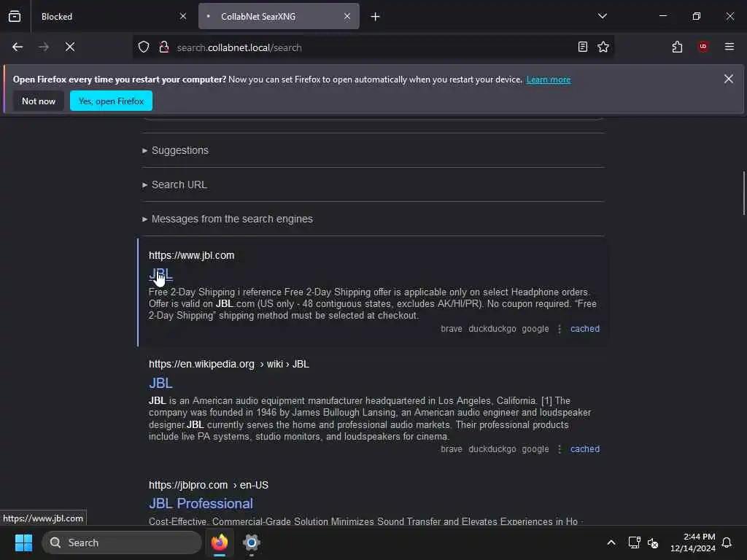
Task: Stop loading the current page
Action: click(x=70, y=47)
